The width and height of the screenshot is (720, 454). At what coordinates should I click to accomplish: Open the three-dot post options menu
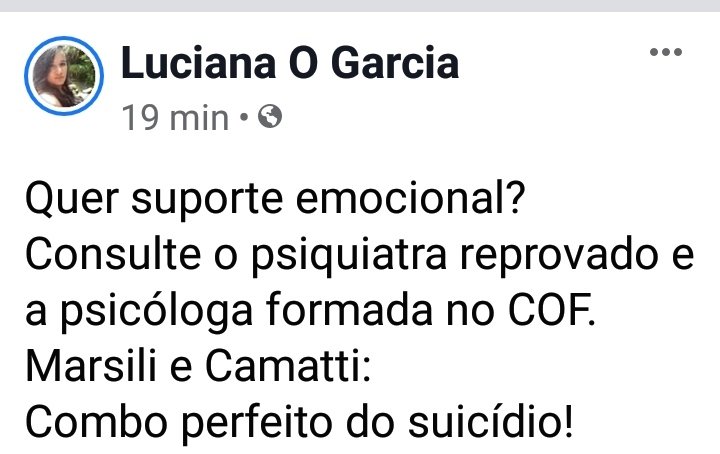(665, 52)
